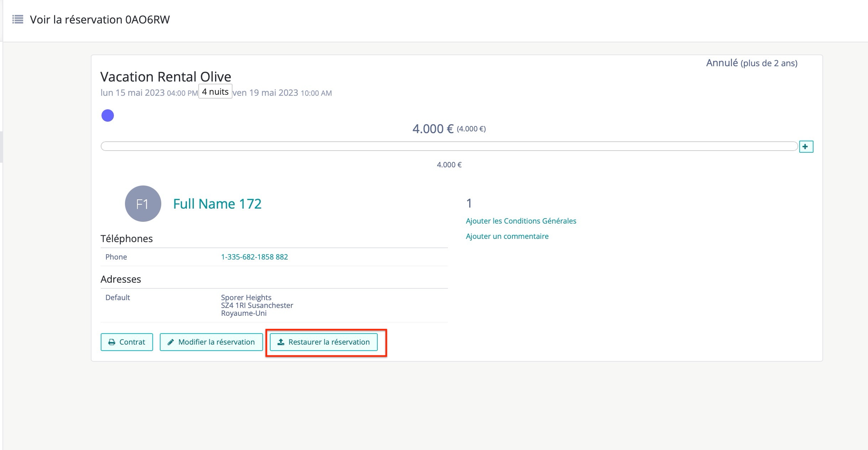This screenshot has height=450, width=868.
Task: Click the purple status dot
Action: (108, 115)
